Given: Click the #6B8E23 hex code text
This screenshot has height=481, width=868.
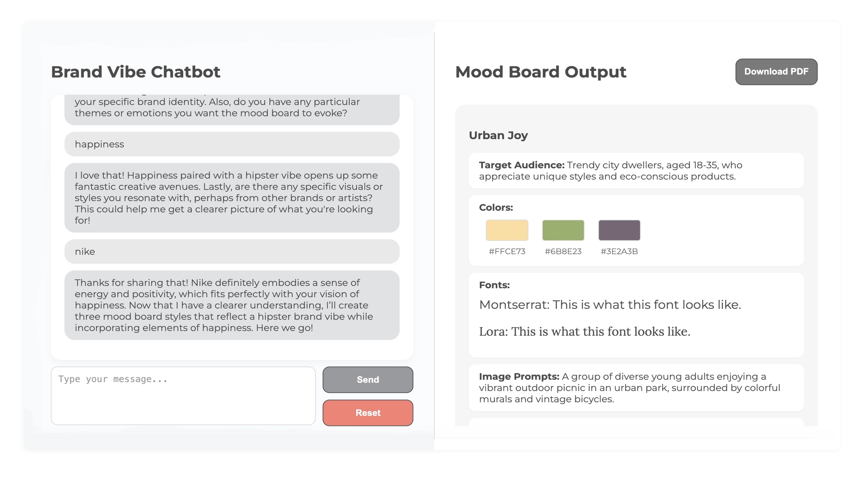Looking at the screenshot, I should [x=563, y=251].
